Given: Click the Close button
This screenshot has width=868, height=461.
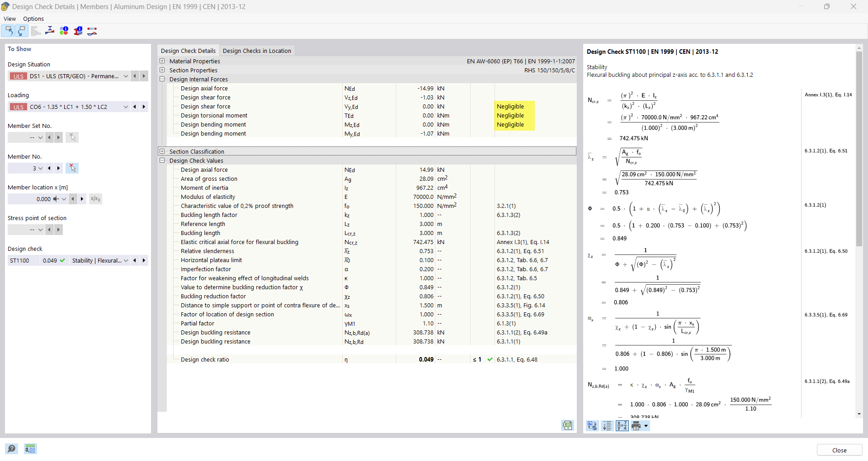Looking at the screenshot, I should coord(839,450).
